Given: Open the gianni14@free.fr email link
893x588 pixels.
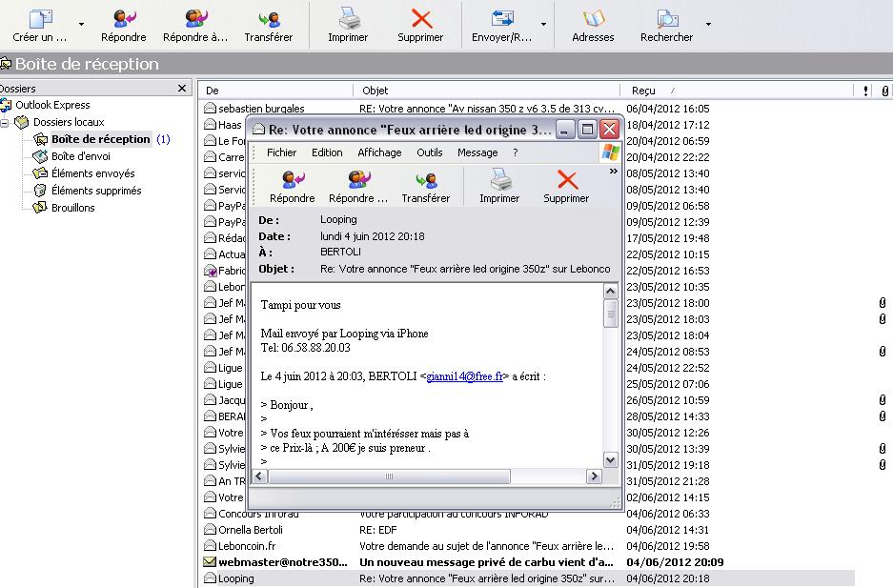Looking at the screenshot, I should point(467,376).
